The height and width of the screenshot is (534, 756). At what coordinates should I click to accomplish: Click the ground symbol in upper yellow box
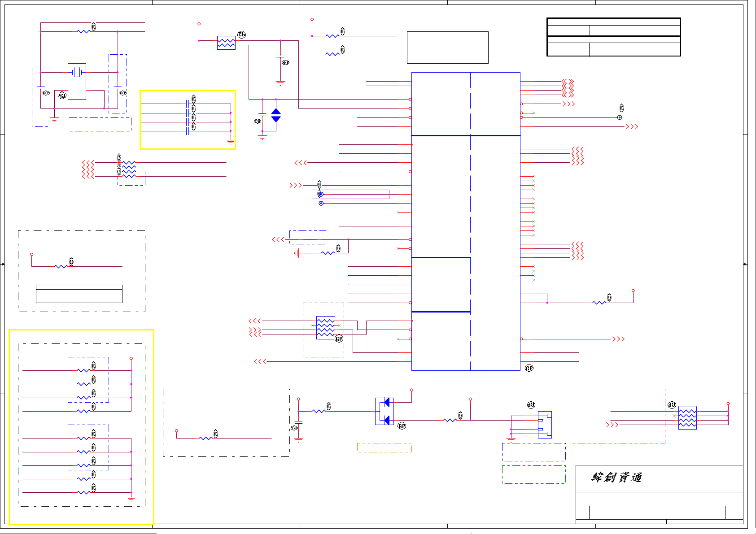231,142
